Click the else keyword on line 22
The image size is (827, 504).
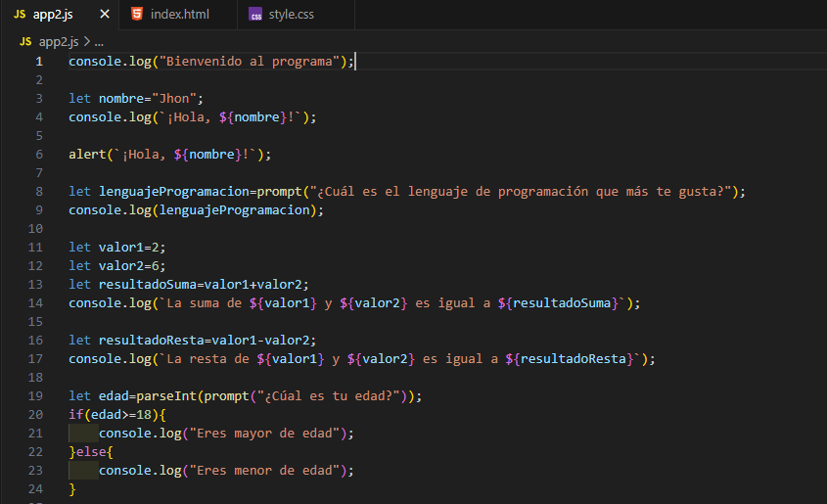tap(91, 452)
